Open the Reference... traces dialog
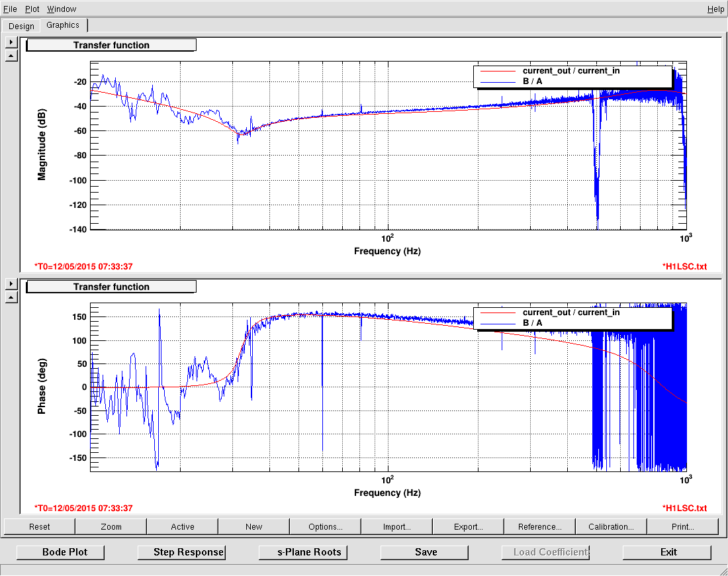Viewport: 728px width, 576px height. [540, 527]
